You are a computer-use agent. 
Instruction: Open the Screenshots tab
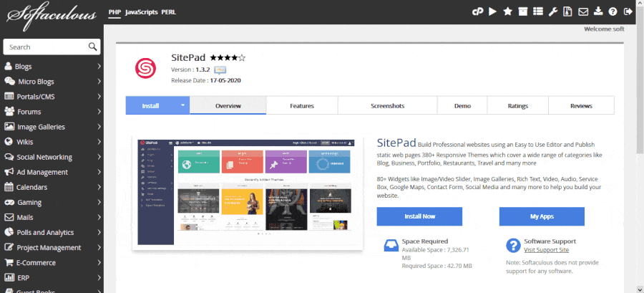coord(387,105)
